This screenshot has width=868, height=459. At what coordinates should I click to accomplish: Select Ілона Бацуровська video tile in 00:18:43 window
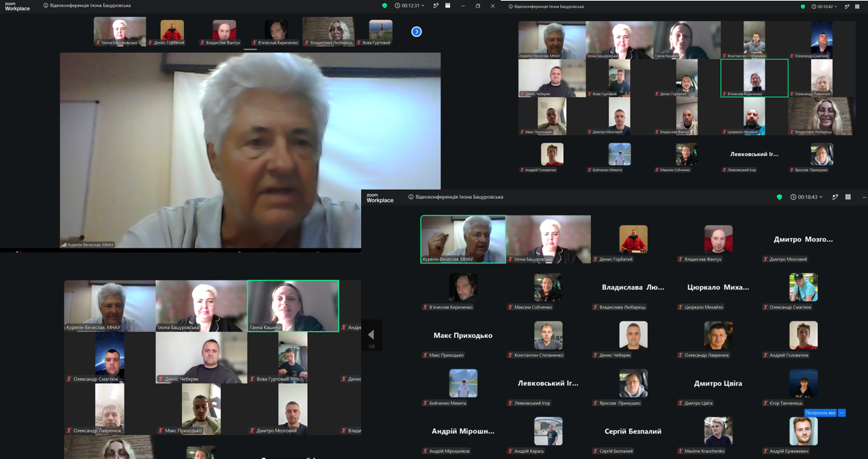[549, 239]
